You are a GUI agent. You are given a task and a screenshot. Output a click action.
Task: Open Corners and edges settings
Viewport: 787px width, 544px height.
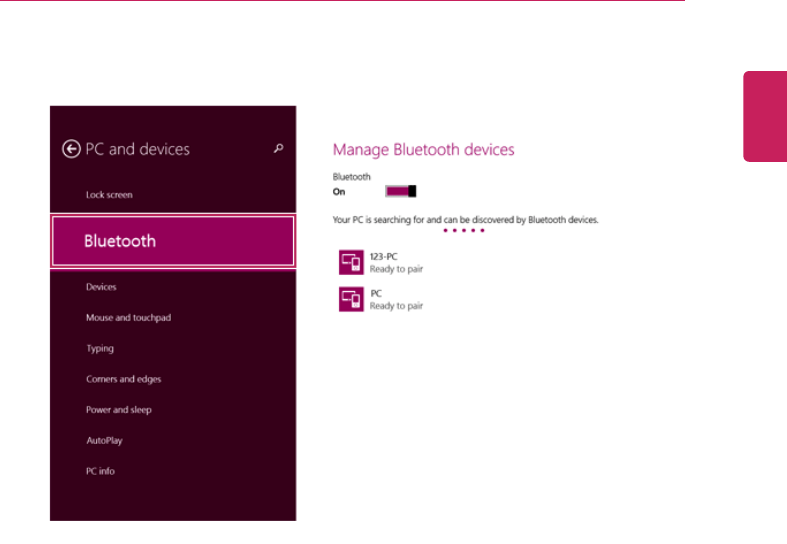pyautogui.click(x=123, y=379)
